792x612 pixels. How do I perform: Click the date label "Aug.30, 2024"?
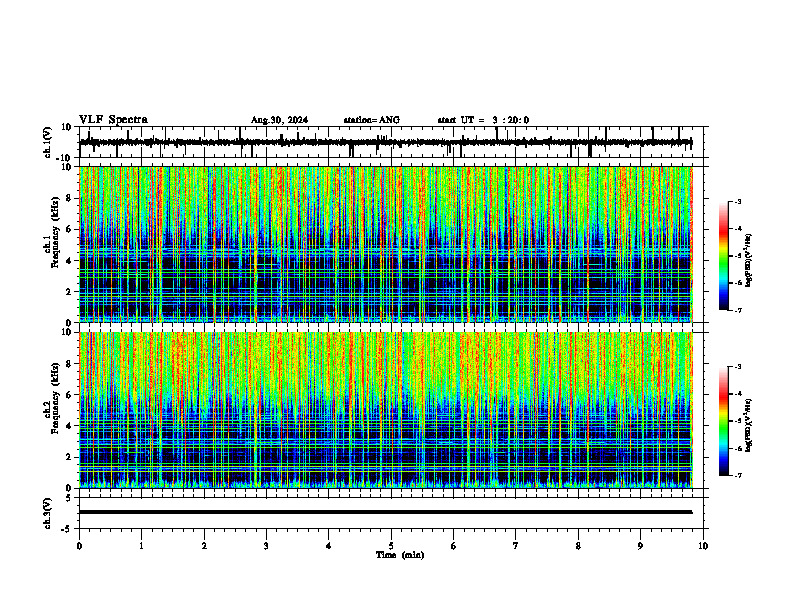click(x=279, y=120)
